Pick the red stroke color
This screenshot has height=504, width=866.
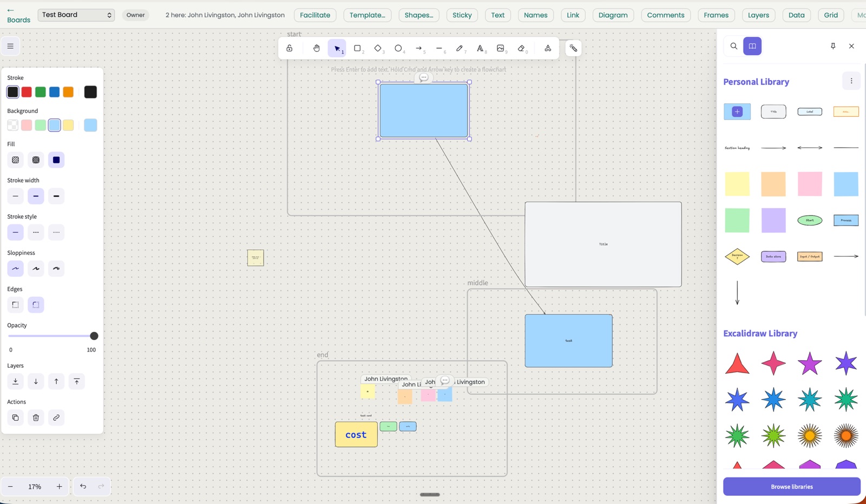pyautogui.click(x=27, y=92)
